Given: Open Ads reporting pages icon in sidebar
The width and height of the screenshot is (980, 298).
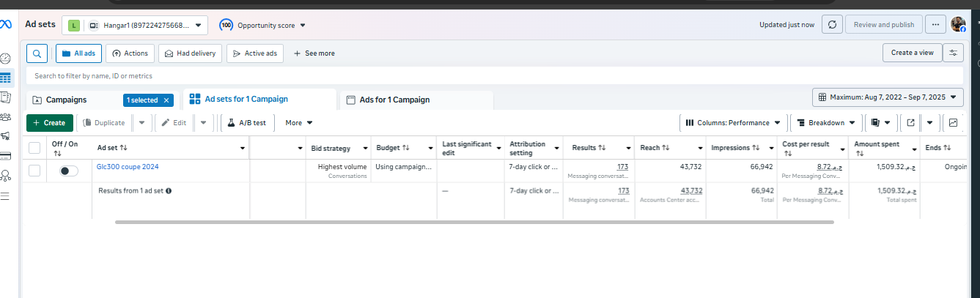Looking at the screenshot, I should [x=5, y=97].
